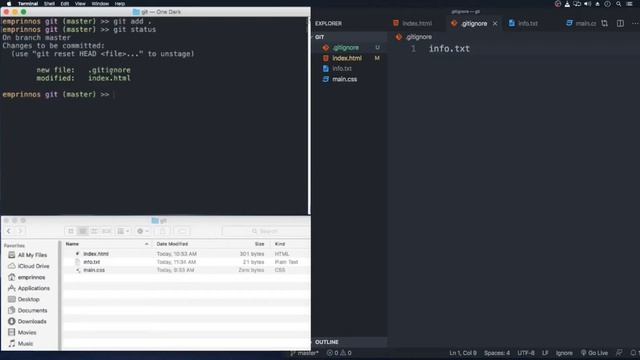Click the .gitignore breadcrumb above the editor
The width and height of the screenshot is (640, 360).
pos(414,37)
